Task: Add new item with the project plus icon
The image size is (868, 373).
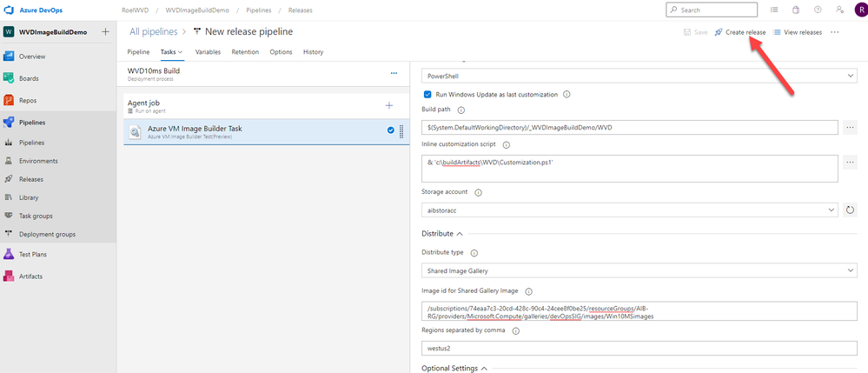Action: [106, 31]
